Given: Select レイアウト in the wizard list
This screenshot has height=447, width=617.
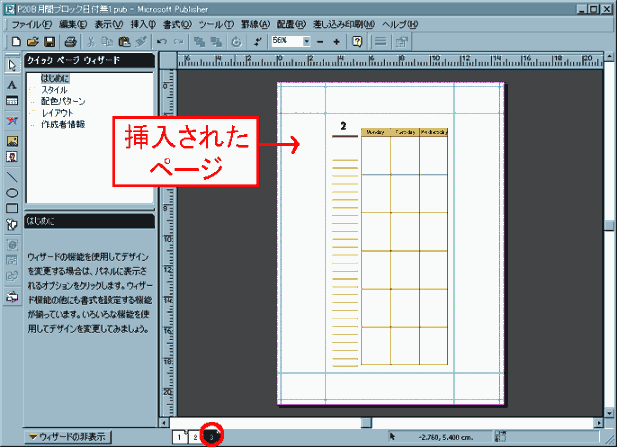Looking at the screenshot, I should tap(57, 113).
